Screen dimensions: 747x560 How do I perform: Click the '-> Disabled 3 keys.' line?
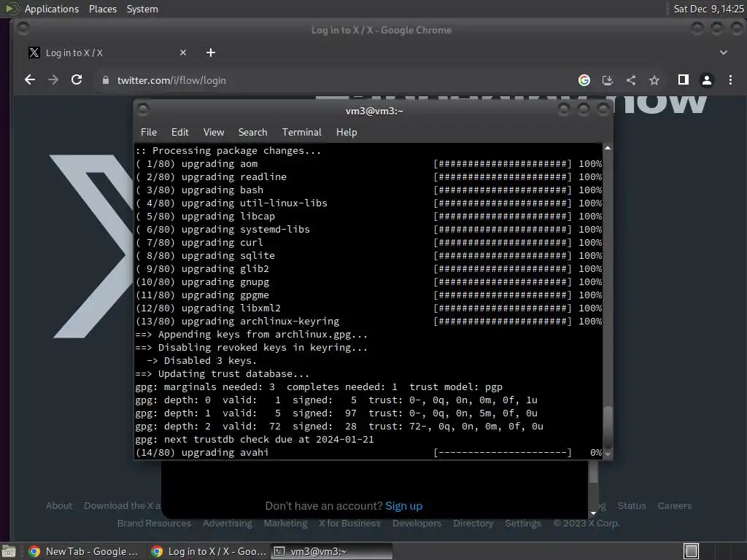(x=201, y=360)
